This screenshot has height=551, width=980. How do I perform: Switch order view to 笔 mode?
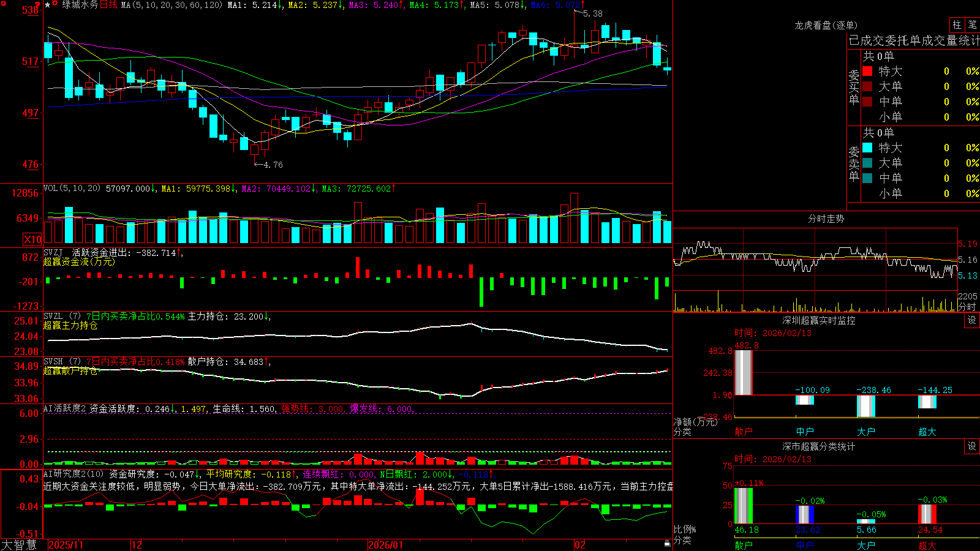972,25
